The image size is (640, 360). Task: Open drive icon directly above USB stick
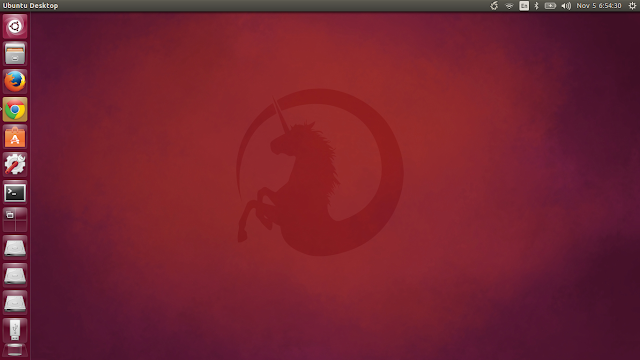click(x=15, y=303)
